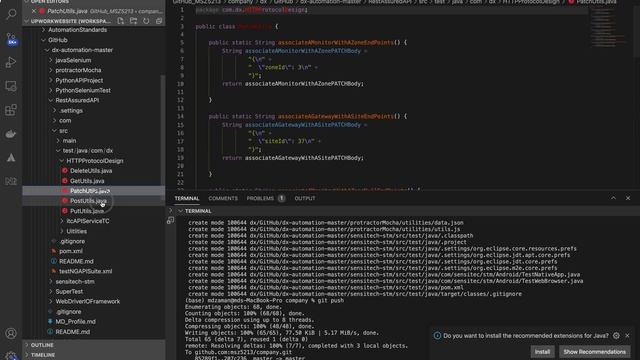The width and height of the screenshot is (640, 360).
Task: Open Source Control view with badge
Action: (11, 39)
